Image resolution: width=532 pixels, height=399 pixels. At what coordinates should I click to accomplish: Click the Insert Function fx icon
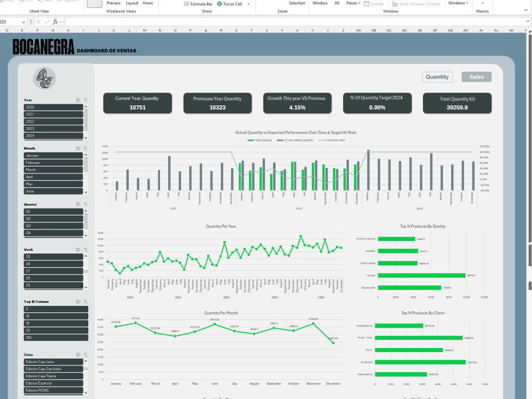pyautogui.click(x=55, y=22)
